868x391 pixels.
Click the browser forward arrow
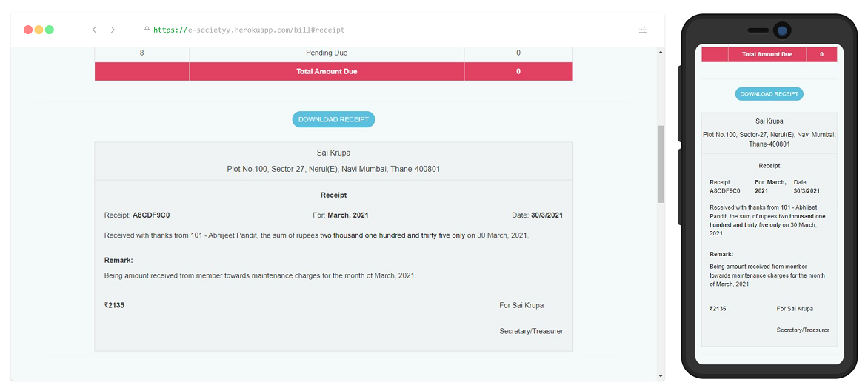pos(113,30)
